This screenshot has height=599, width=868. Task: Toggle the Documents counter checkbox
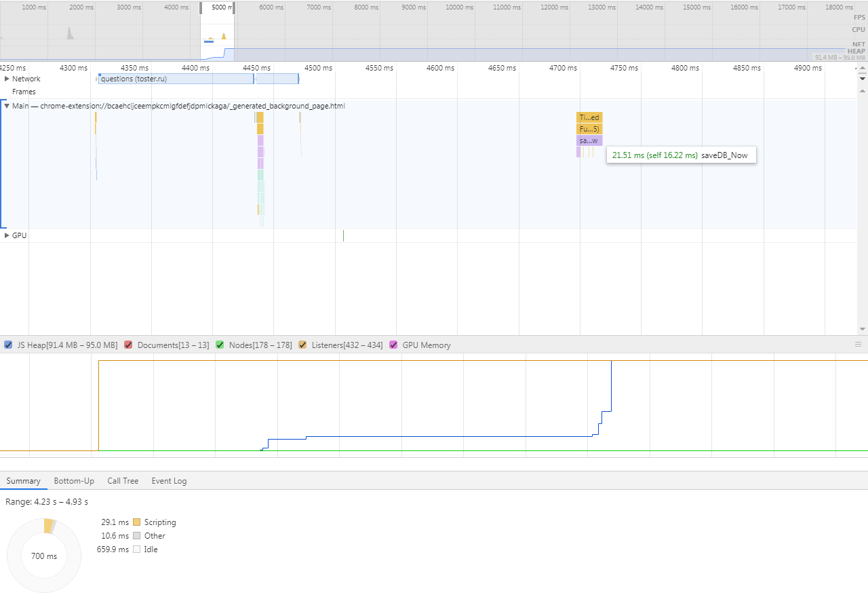[x=128, y=345]
